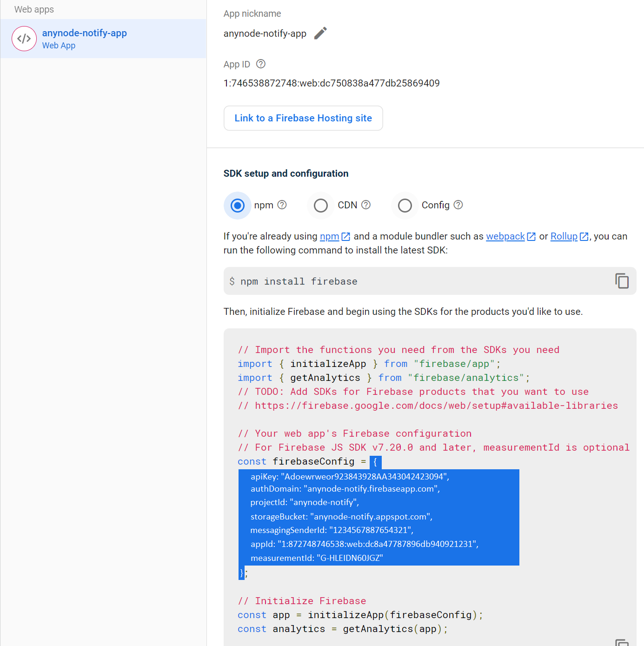Click the firebase setup docs URL comment

point(436,406)
